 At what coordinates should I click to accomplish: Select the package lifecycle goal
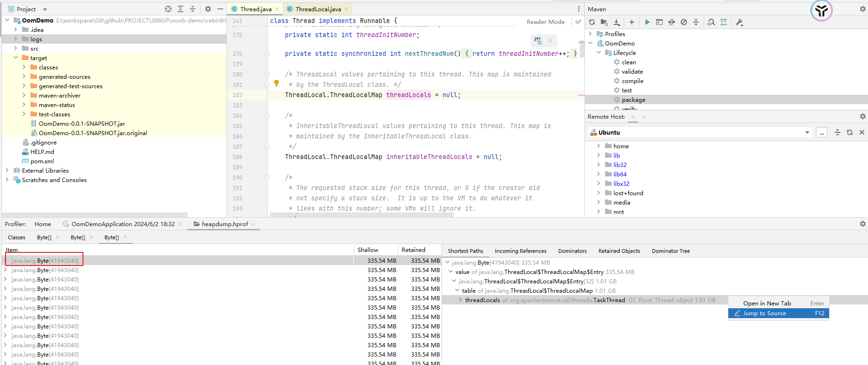pyautogui.click(x=633, y=99)
